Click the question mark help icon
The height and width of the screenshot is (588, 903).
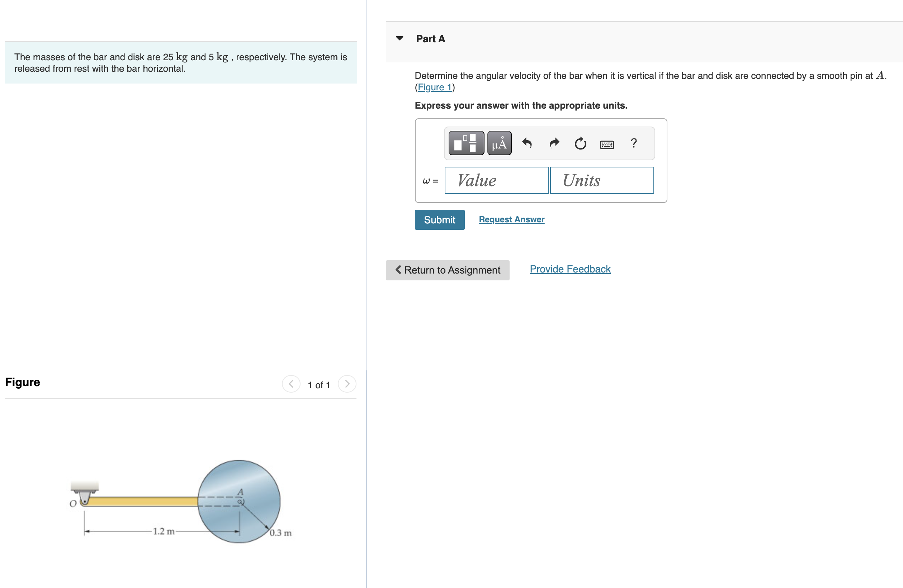point(633,143)
